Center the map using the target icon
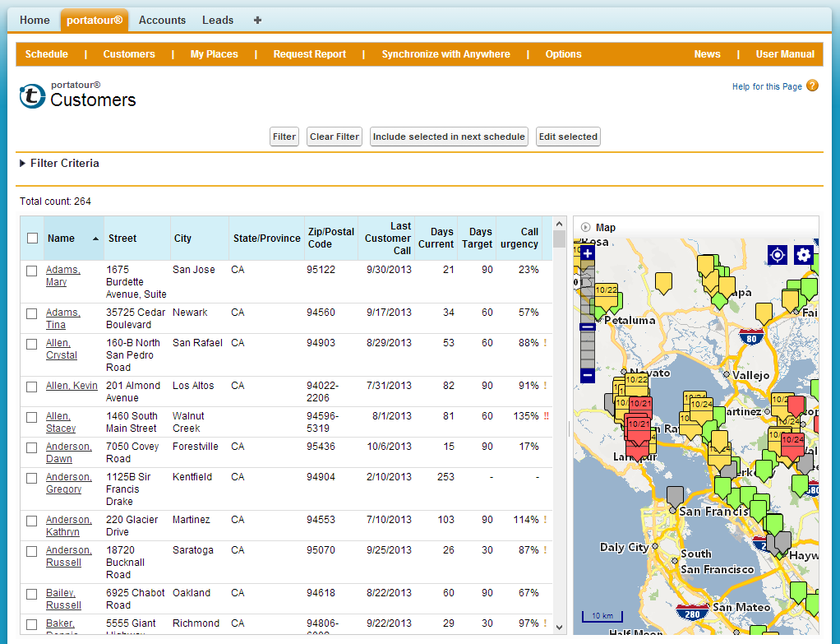 (778, 255)
